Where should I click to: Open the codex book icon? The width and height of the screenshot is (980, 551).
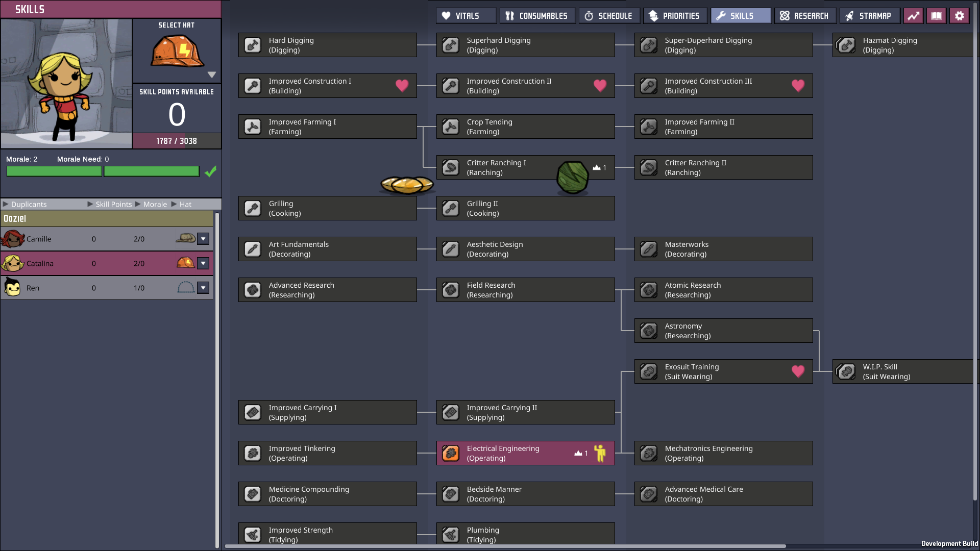(x=937, y=16)
